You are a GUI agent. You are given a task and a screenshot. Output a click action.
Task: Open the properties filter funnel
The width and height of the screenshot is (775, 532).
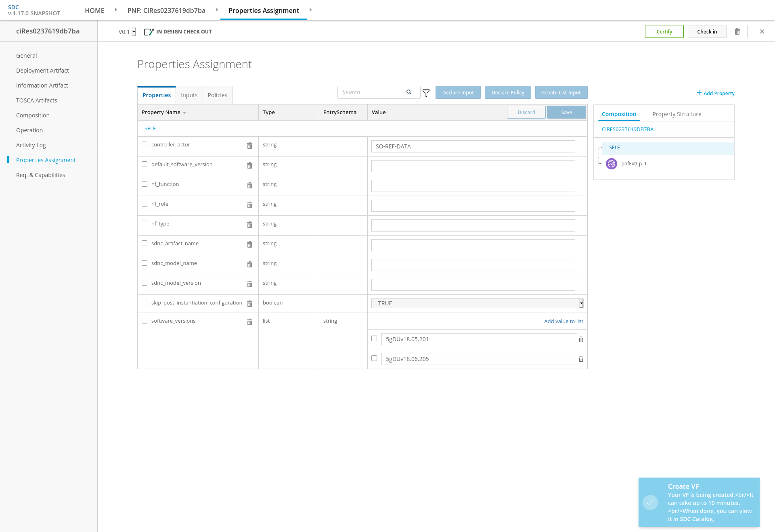[x=426, y=93]
